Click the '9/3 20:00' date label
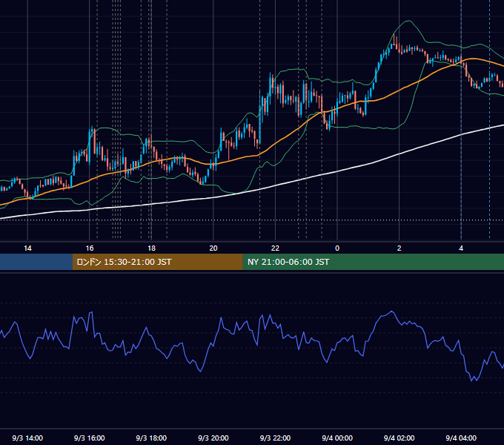 pyautogui.click(x=213, y=438)
